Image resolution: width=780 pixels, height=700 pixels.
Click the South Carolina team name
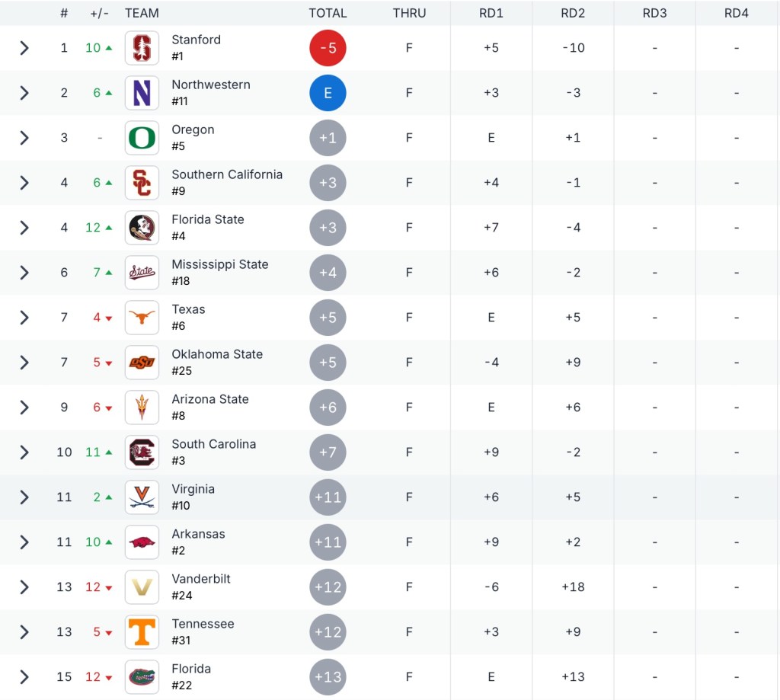point(213,444)
